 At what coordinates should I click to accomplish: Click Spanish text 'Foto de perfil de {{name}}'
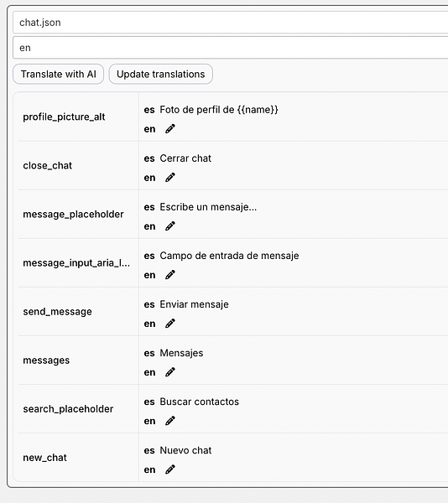pos(219,110)
